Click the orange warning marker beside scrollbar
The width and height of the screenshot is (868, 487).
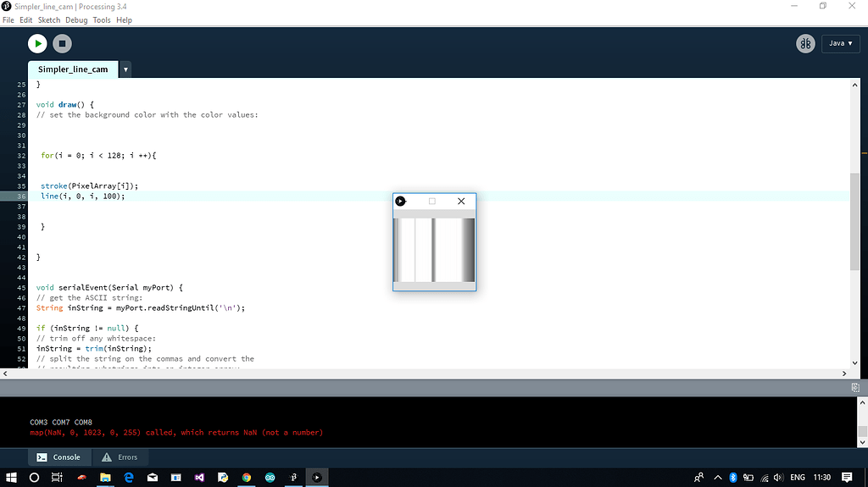pyautogui.click(x=864, y=153)
